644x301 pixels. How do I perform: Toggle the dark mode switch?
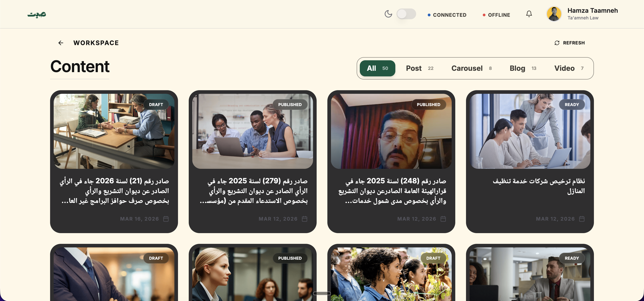click(x=406, y=14)
